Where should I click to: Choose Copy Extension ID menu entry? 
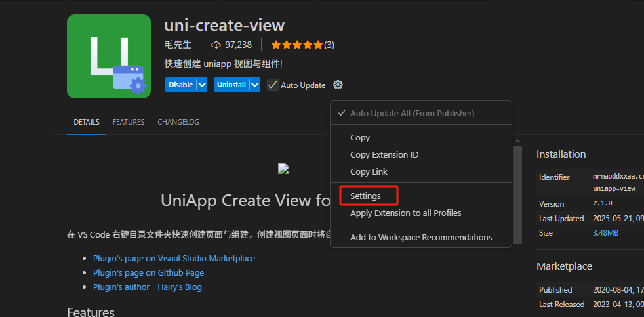[x=421, y=155]
